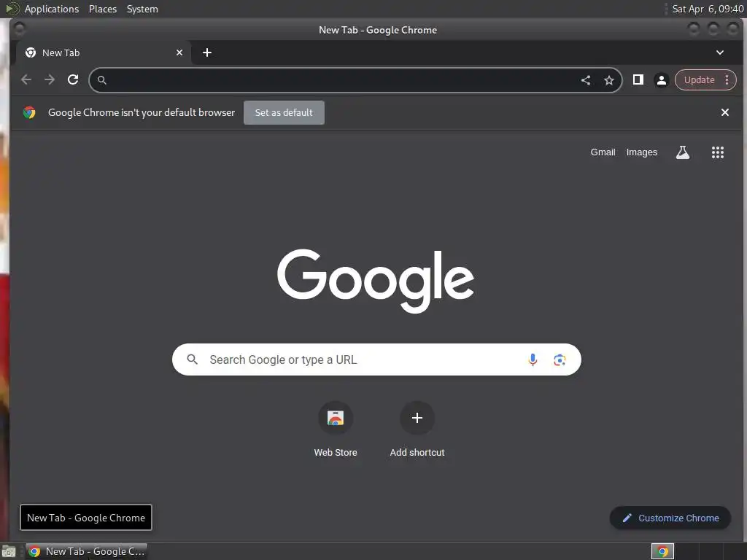Expand the tab search dropdown arrow
Screen dimensions: 747x560
(720, 52)
